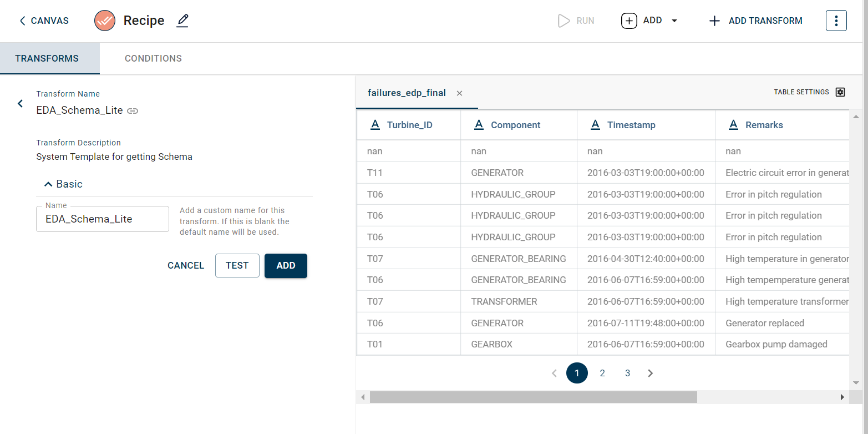Select the Transforms tab

[47, 58]
